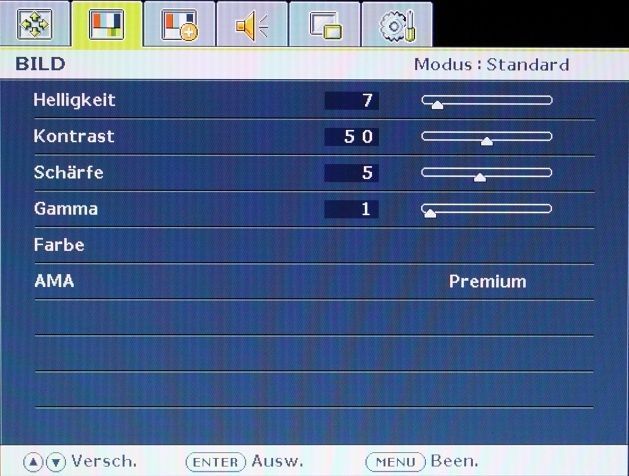The image size is (629, 476).
Task: Open the System gear settings tab icon
Action: pos(397,25)
